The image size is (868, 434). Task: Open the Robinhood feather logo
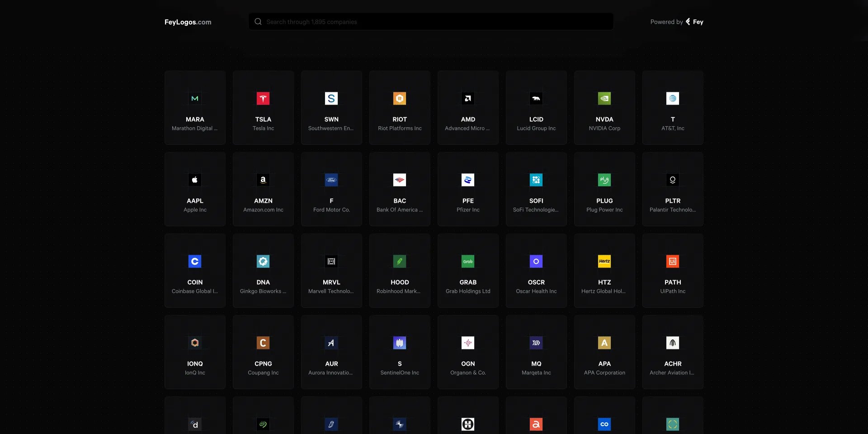(x=400, y=261)
